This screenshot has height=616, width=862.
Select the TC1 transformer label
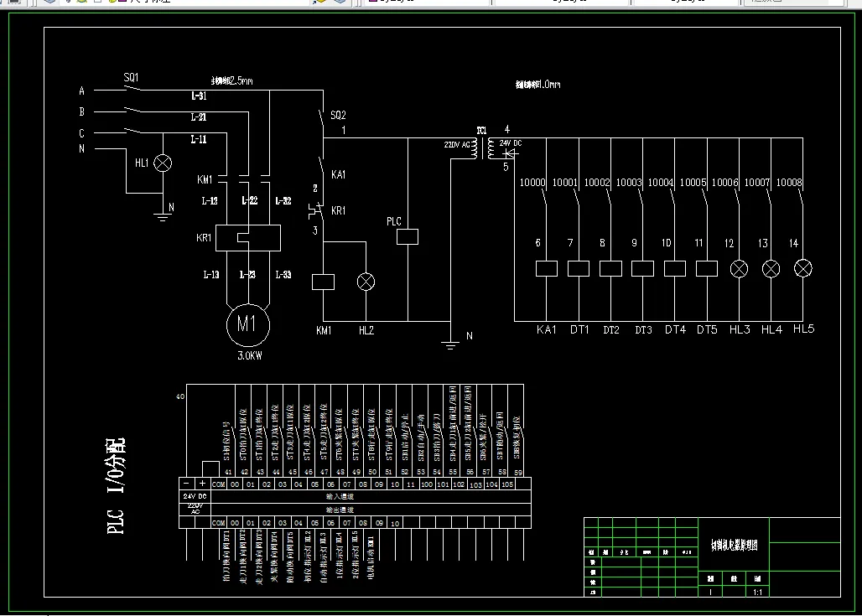point(481,130)
